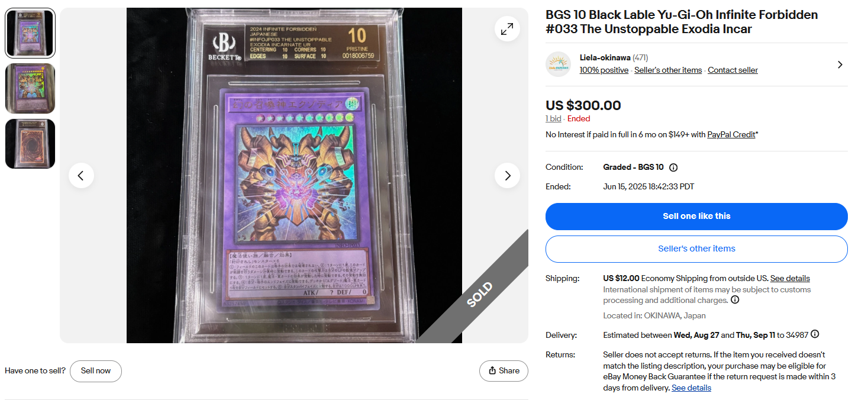Select the third thumbnail showing card back
Image resolution: width=868 pixels, height=400 pixels.
pos(30,144)
